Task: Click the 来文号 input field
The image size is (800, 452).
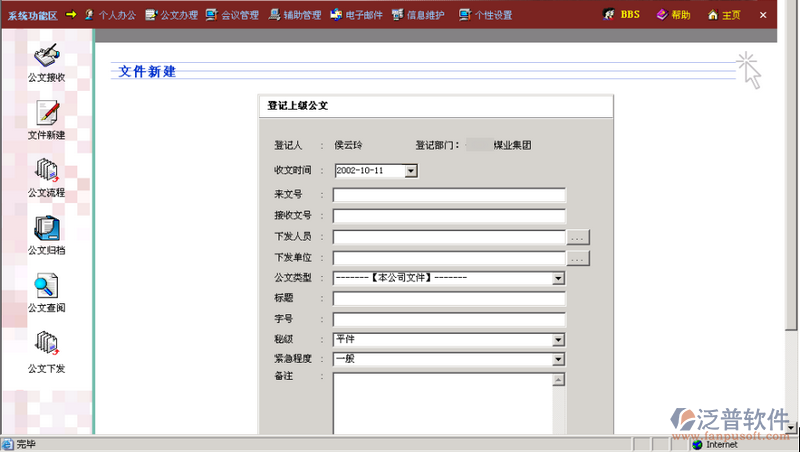Action: 449,195
